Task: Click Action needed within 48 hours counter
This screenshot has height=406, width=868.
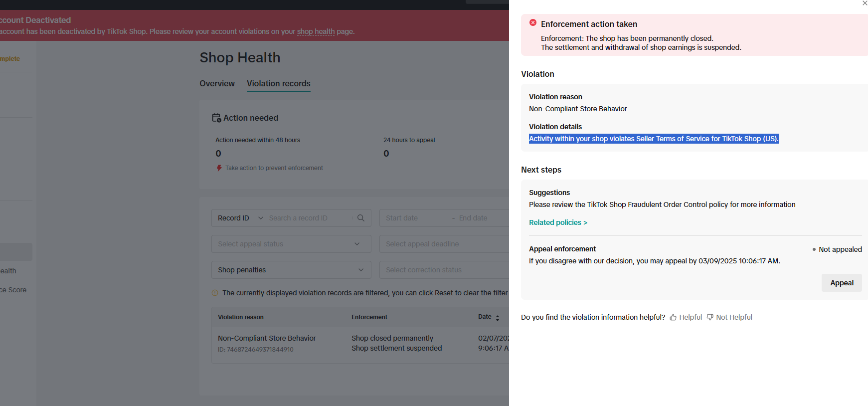Action: point(258,147)
